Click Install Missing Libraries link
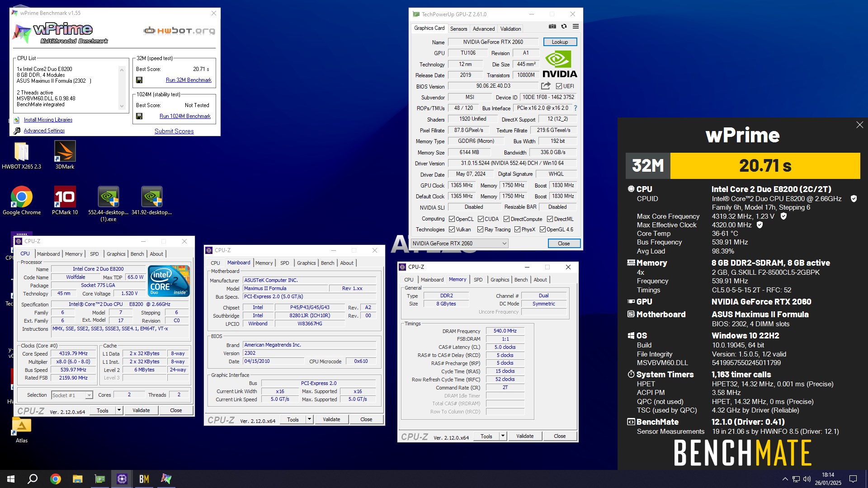Image resolution: width=868 pixels, height=488 pixels. 48,120
